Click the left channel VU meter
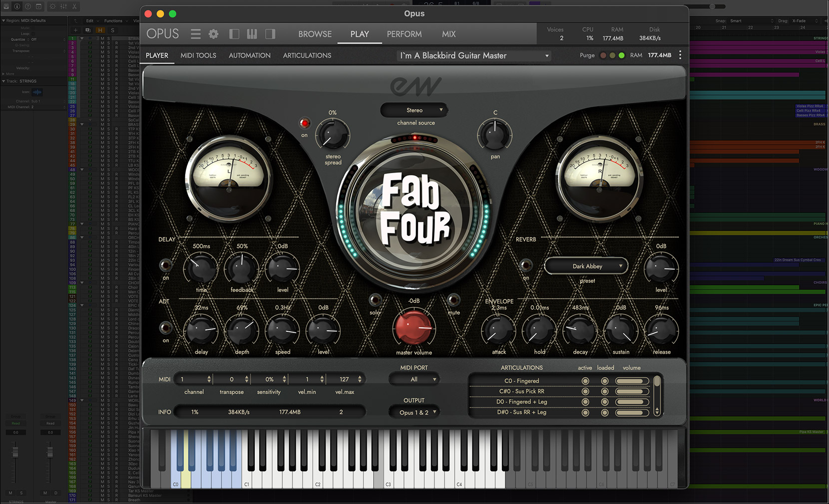This screenshot has width=829, height=504. (x=229, y=178)
